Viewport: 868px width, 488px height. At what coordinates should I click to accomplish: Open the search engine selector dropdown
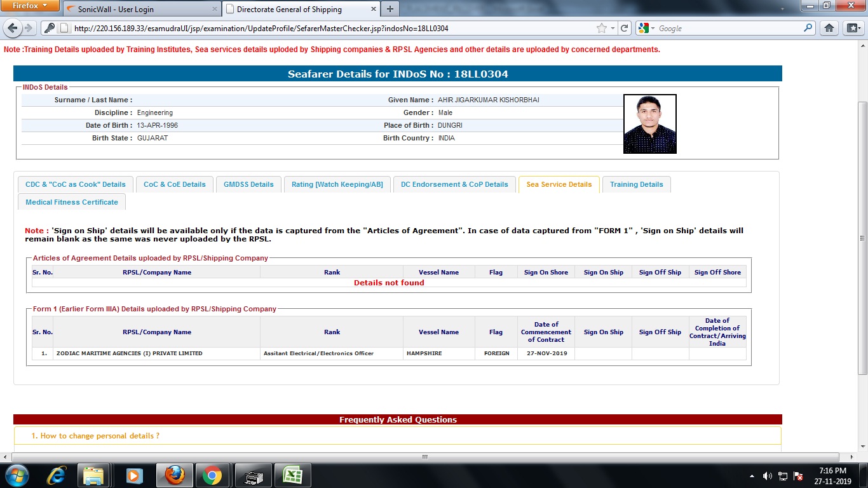pyautogui.click(x=647, y=29)
